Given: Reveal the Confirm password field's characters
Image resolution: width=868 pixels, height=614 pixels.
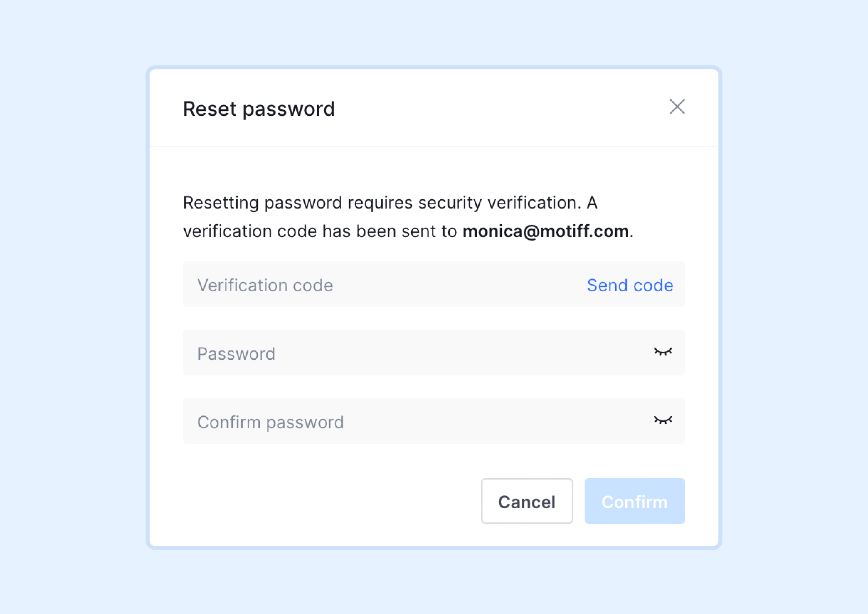Looking at the screenshot, I should point(663,420).
